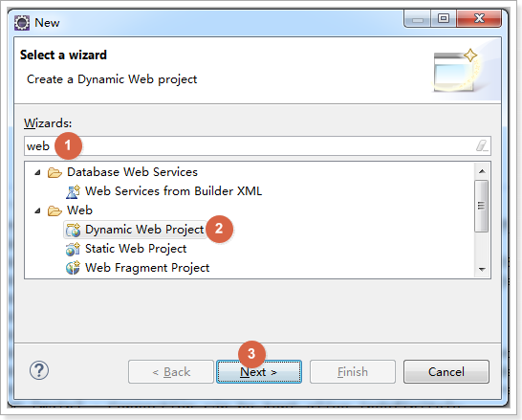
Task: Select Static Web Project wizard
Action: click(136, 249)
